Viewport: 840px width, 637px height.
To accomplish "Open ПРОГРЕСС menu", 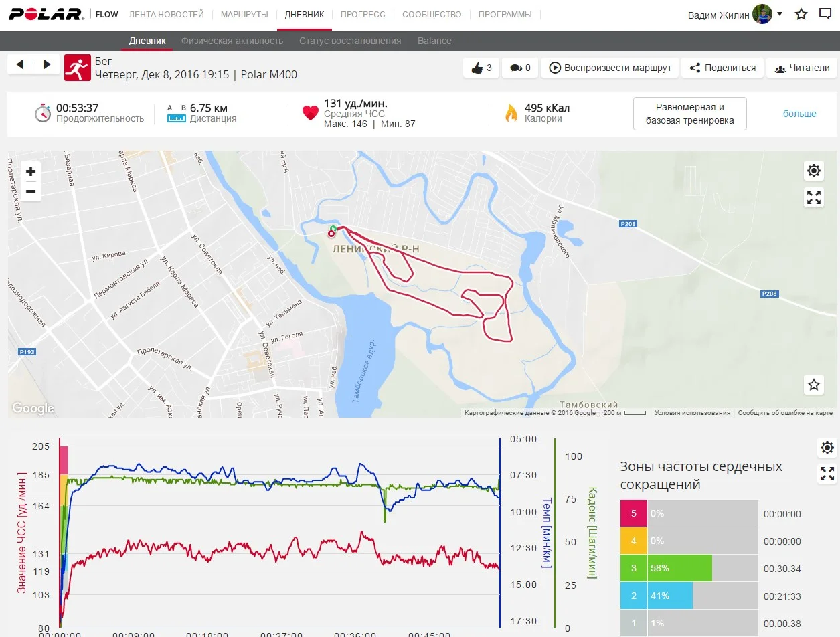I will click(x=363, y=14).
